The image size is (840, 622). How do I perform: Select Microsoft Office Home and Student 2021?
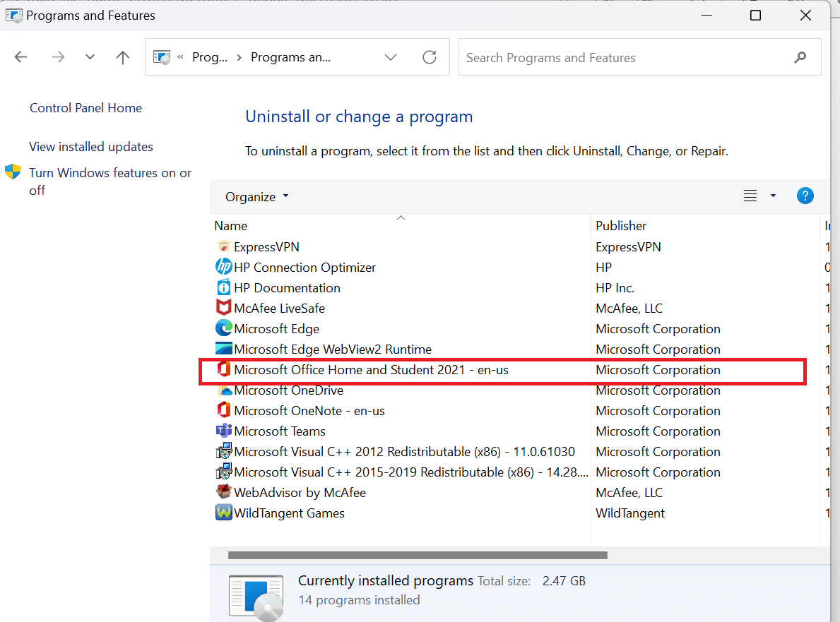(371, 370)
